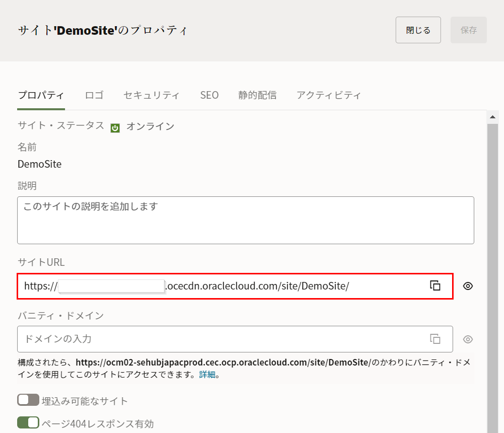Click the scrollbar up arrow
504x433 pixels.
[492, 117]
